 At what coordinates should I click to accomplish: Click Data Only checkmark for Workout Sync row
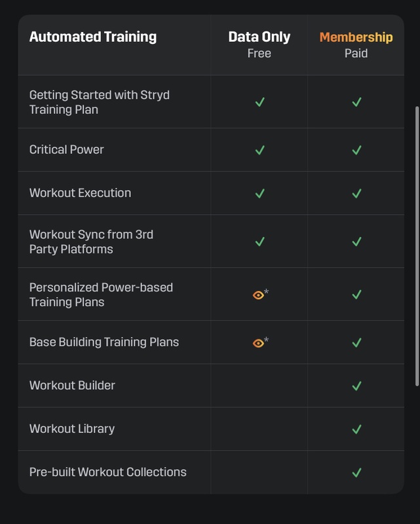coord(259,242)
